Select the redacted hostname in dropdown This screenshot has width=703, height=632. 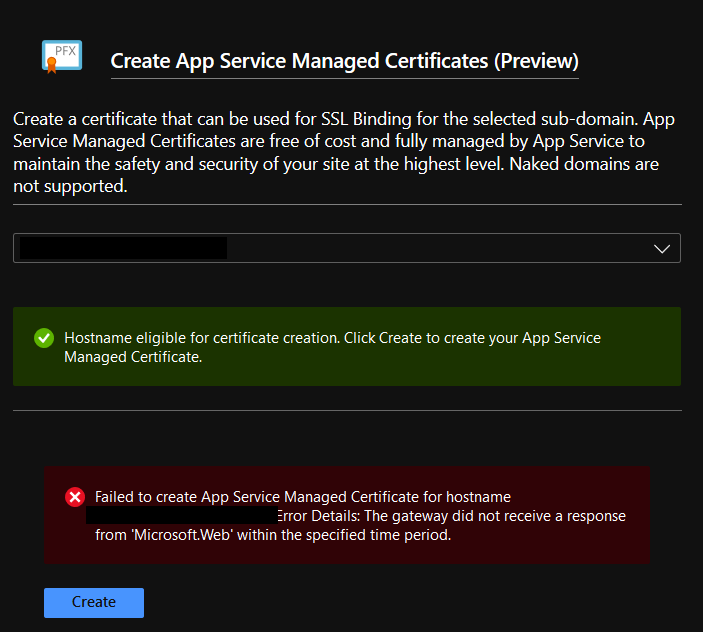(124, 249)
